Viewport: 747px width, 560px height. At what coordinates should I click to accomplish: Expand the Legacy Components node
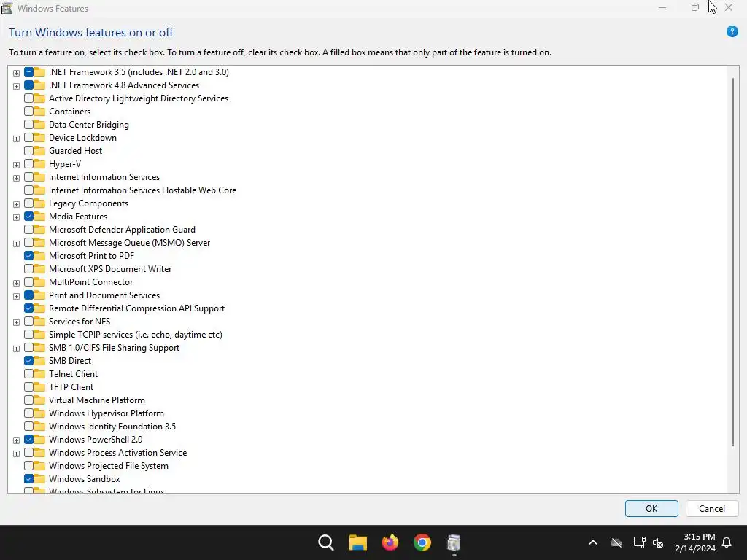click(16, 204)
